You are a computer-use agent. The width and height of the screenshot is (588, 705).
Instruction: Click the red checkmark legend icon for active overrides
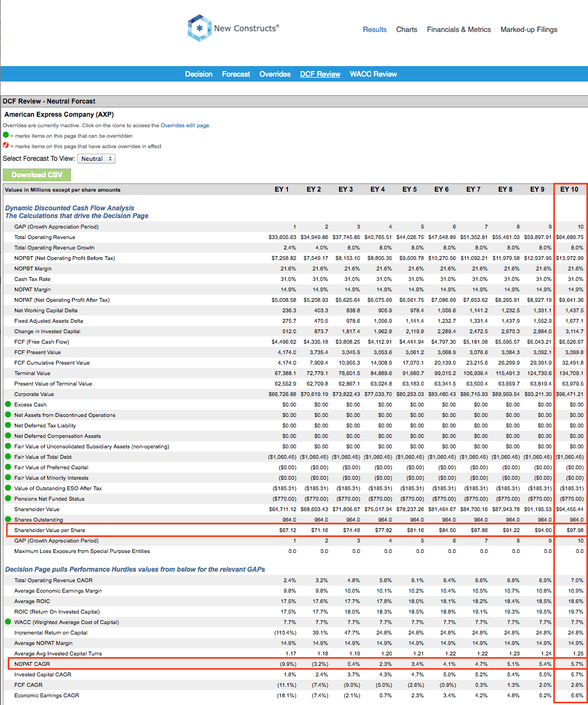click(6, 145)
